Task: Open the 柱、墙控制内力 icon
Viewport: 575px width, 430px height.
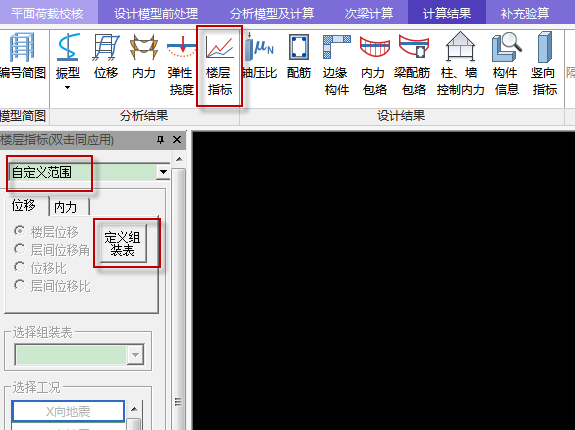Action: click(461, 64)
